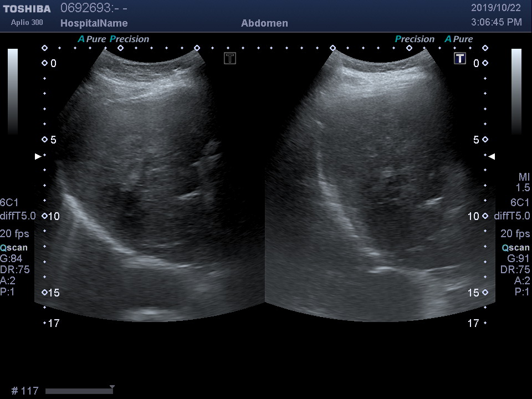Click the left image's Precision label

click(x=130, y=39)
